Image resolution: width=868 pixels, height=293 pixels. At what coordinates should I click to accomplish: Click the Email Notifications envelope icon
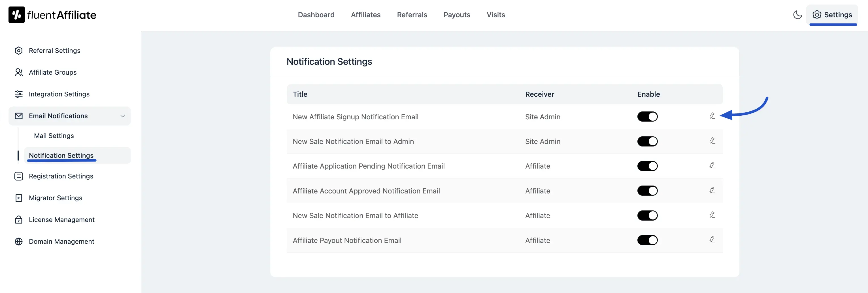coord(18,116)
